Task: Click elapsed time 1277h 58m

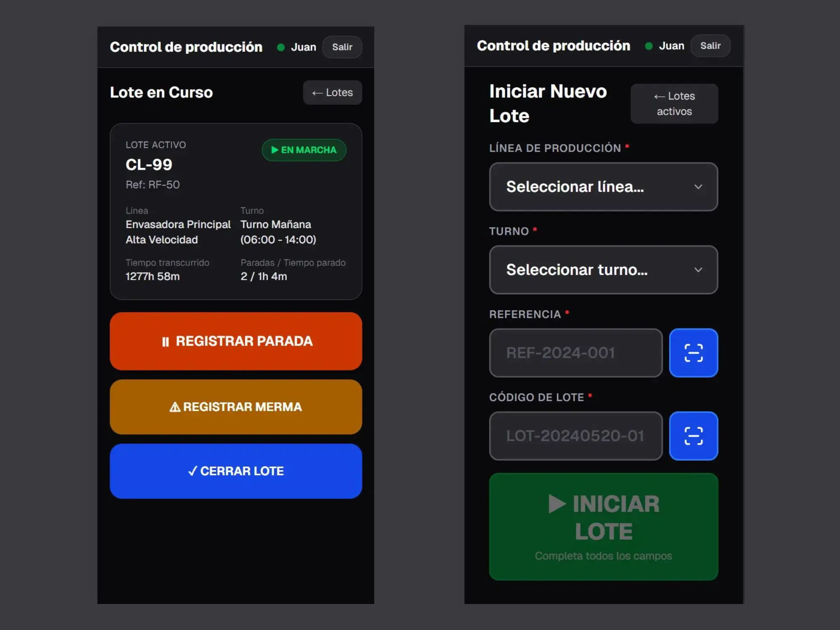Action: 153,276
